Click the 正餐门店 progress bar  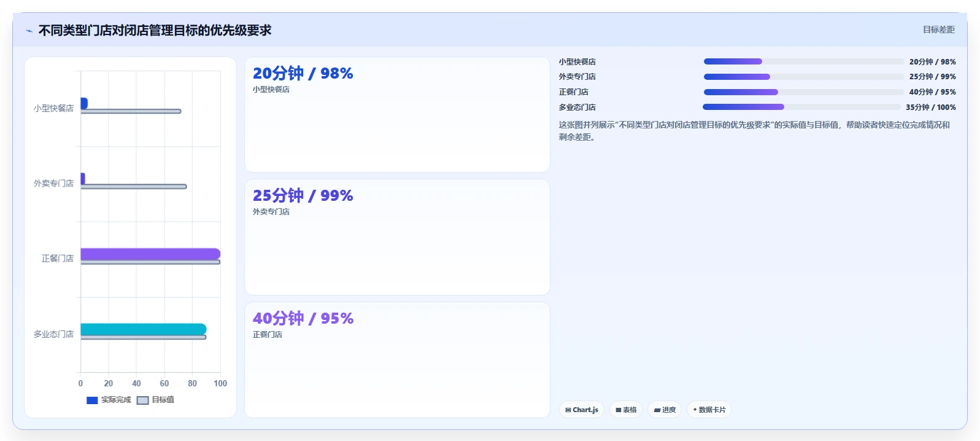[x=804, y=92]
